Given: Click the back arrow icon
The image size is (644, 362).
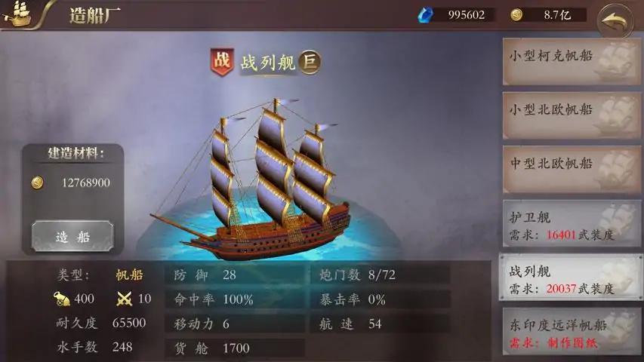Looking at the screenshot, I should pyautogui.click(x=615, y=20).
